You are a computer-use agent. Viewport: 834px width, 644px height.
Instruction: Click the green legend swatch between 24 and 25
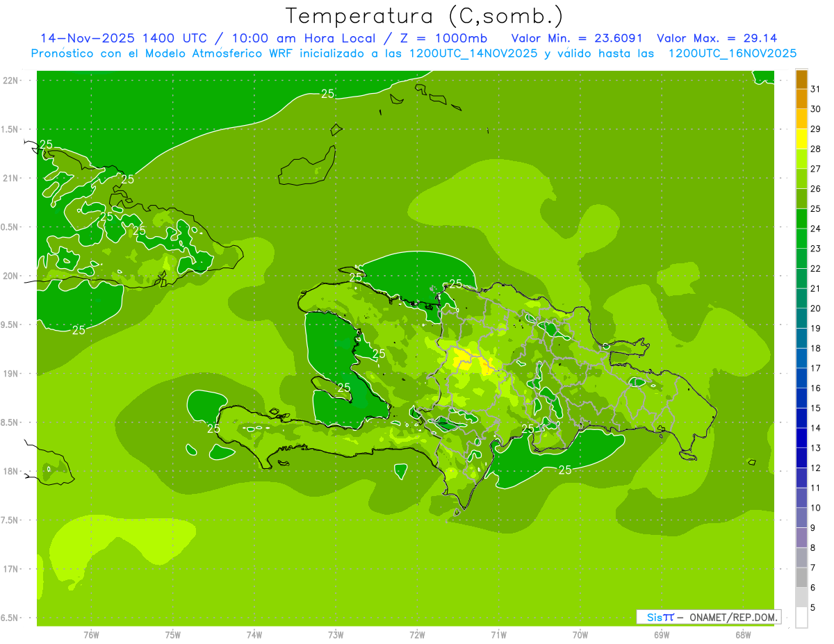pos(801,219)
